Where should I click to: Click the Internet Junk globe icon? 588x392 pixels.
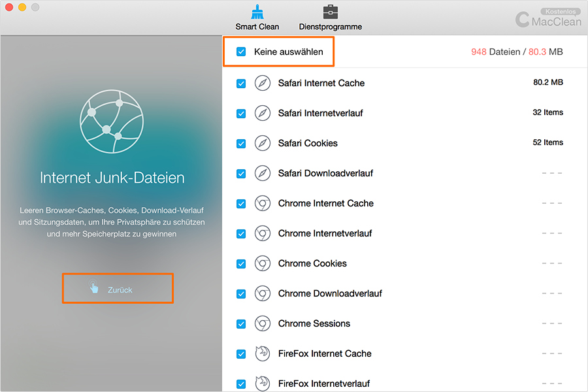click(112, 121)
